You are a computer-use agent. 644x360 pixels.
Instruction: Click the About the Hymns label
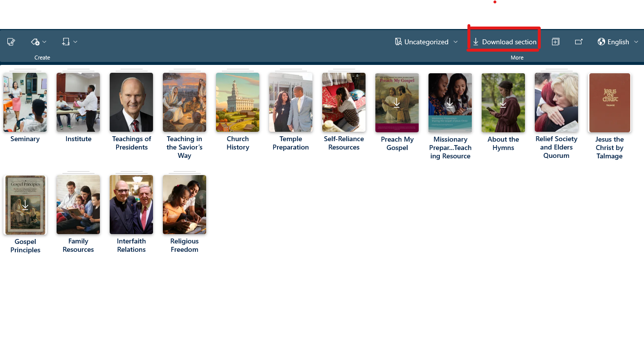click(503, 144)
